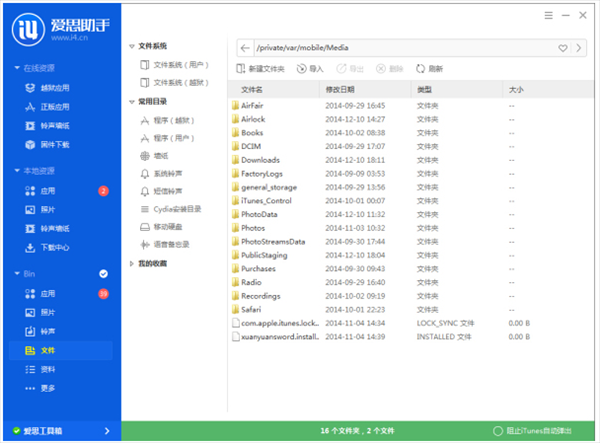
Task: Open 固件下载 page
Action: (x=47, y=145)
